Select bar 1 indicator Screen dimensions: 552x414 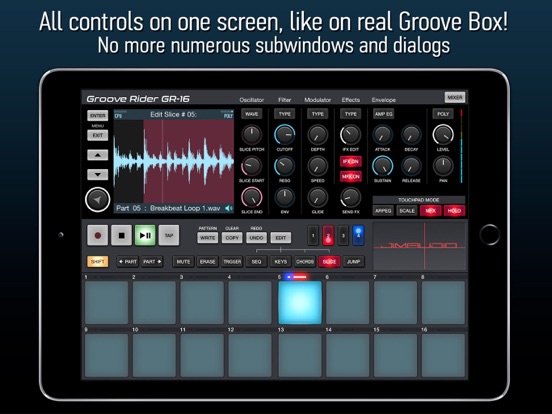(x=313, y=236)
